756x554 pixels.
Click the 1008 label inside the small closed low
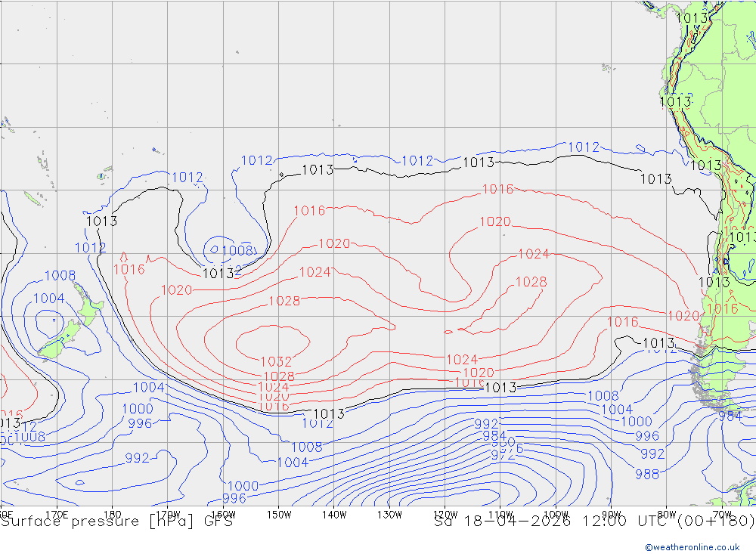[237, 250]
